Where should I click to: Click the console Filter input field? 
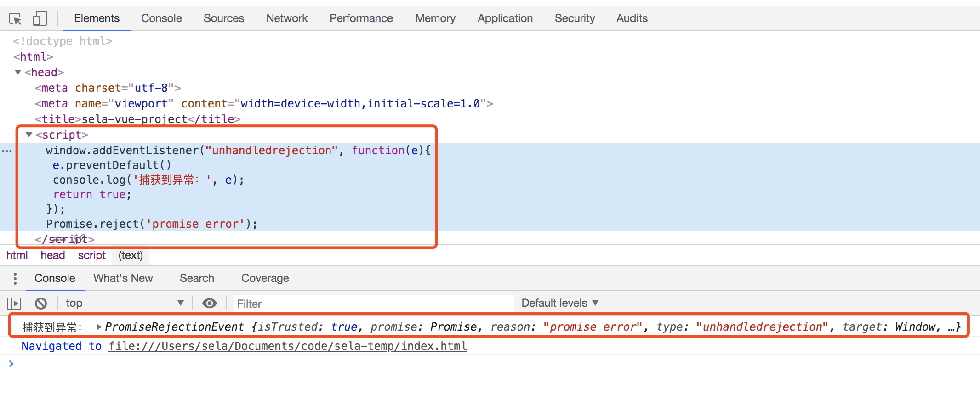click(x=372, y=304)
